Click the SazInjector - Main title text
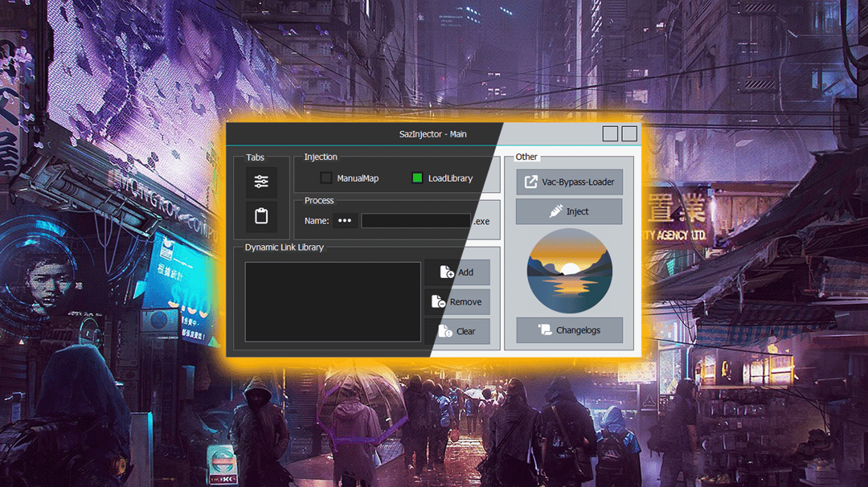 click(x=433, y=134)
